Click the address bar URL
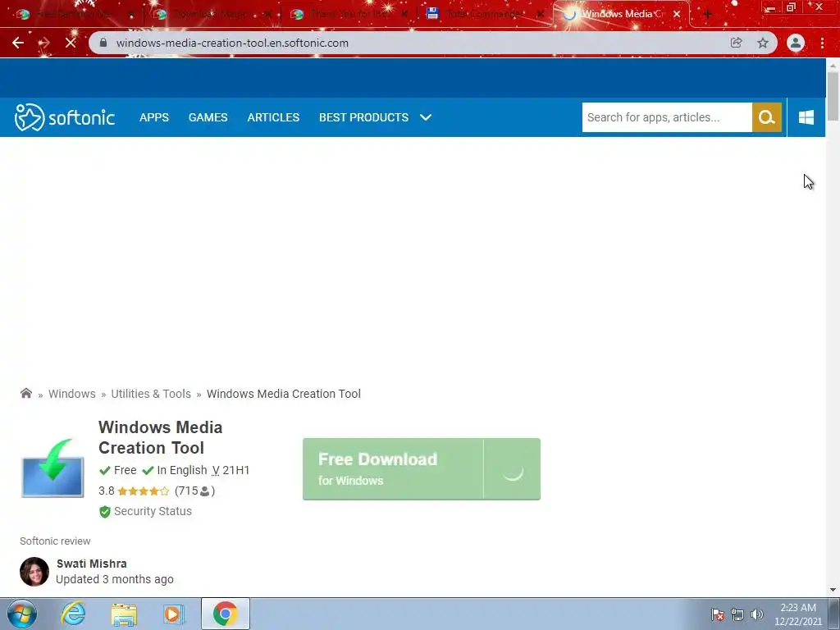 tap(232, 43)
